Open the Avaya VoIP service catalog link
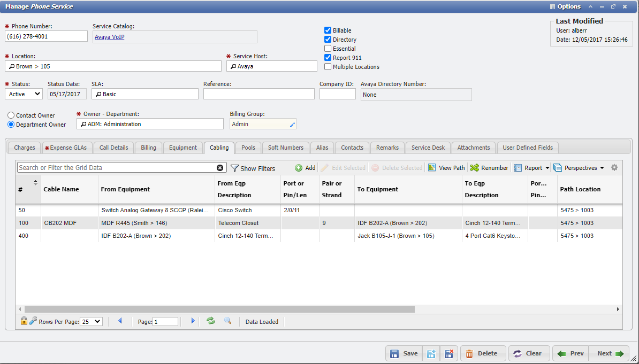This screenshot has height=364, width=639. point(110,37)
